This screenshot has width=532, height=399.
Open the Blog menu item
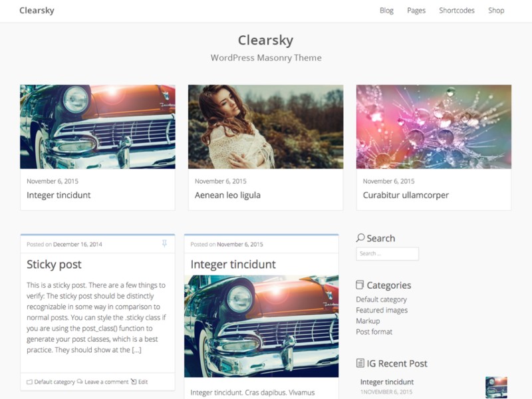point(386,11)
